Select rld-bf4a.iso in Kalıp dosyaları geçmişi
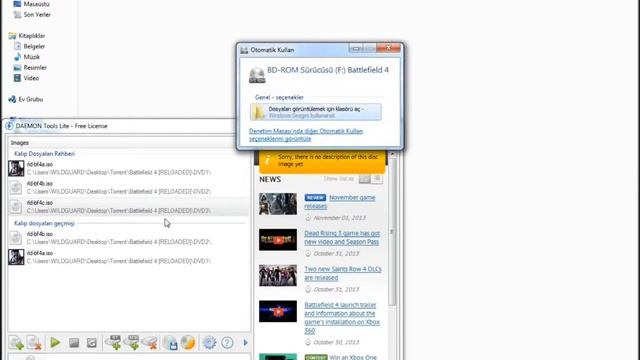Viewport: 640px width, 360px height. click(x=128, y=257)
